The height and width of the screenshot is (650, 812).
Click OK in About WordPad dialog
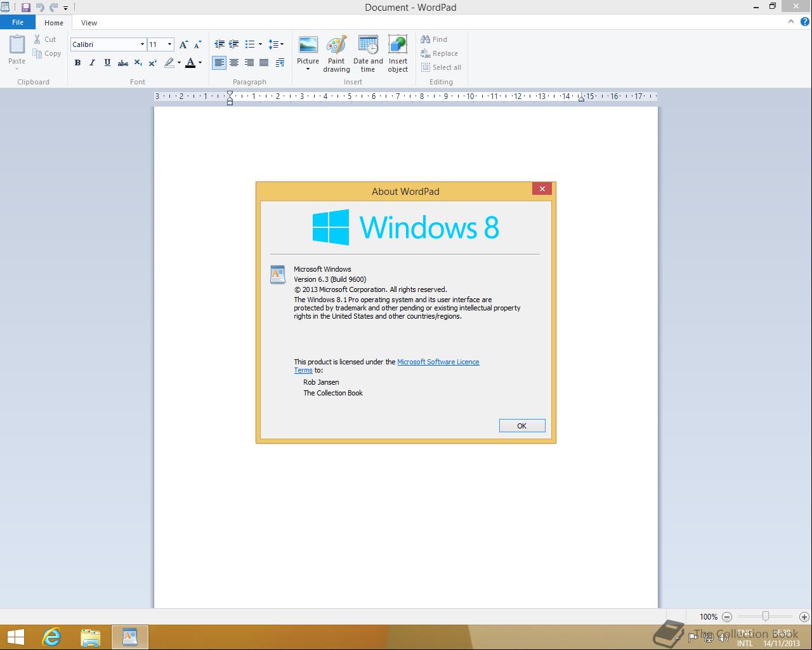point(522,426)
